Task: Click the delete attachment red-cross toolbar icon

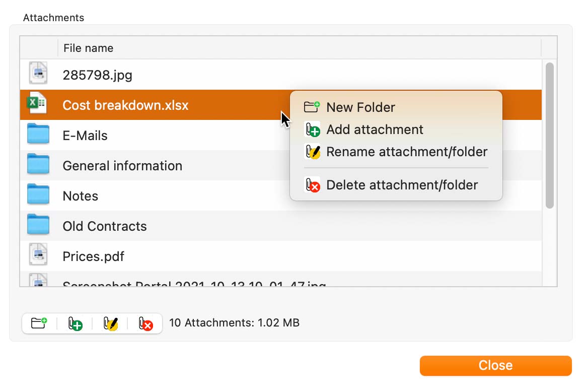Action: (145, 323)
